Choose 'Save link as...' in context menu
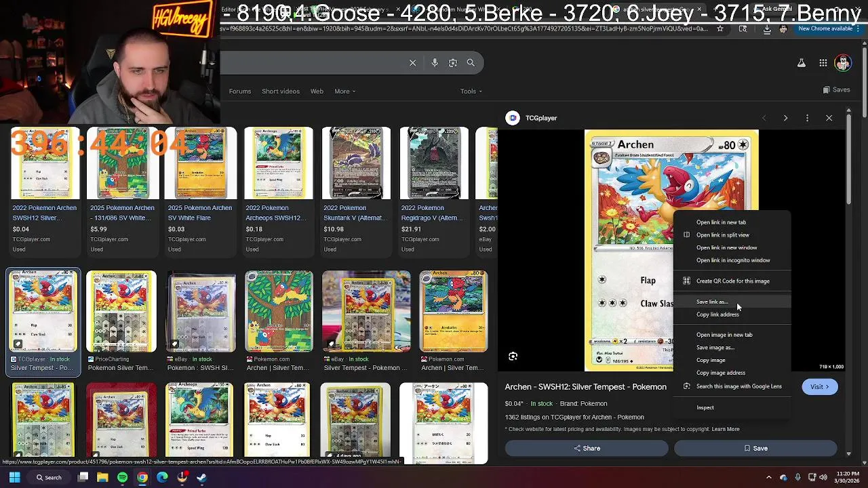The height and width of the screenshot is (488, 868). pyautogui.click(x=733, y=302)
